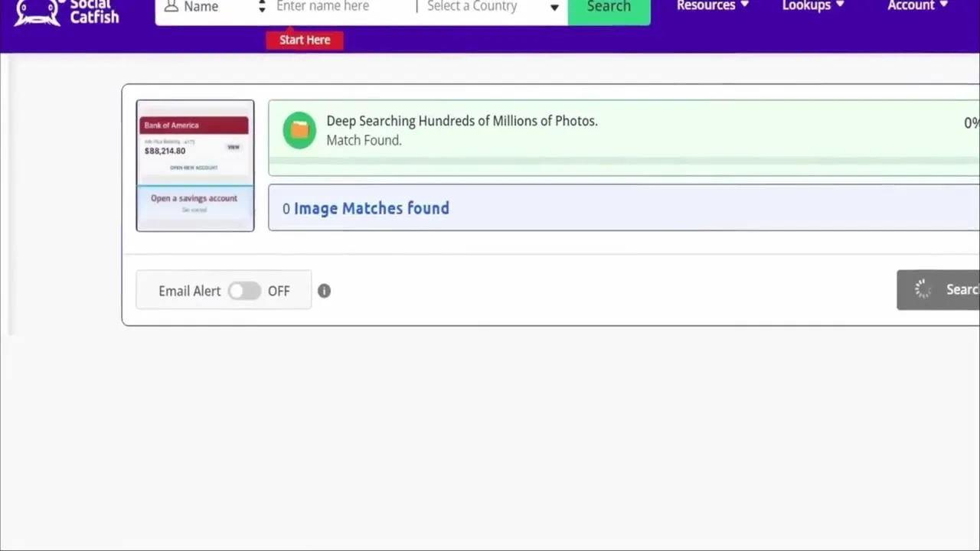Select '0 Image Matches found' heading
This screenshot has height=551, width=980.
(366, 208)
